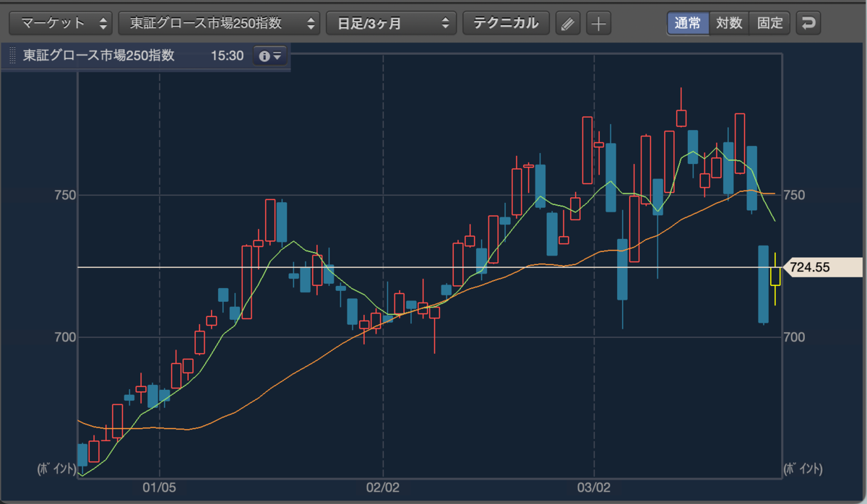Viewport: 867px width, 504px height.
Task: Switch the scale to 固定 mode
Action: (770, 22)
